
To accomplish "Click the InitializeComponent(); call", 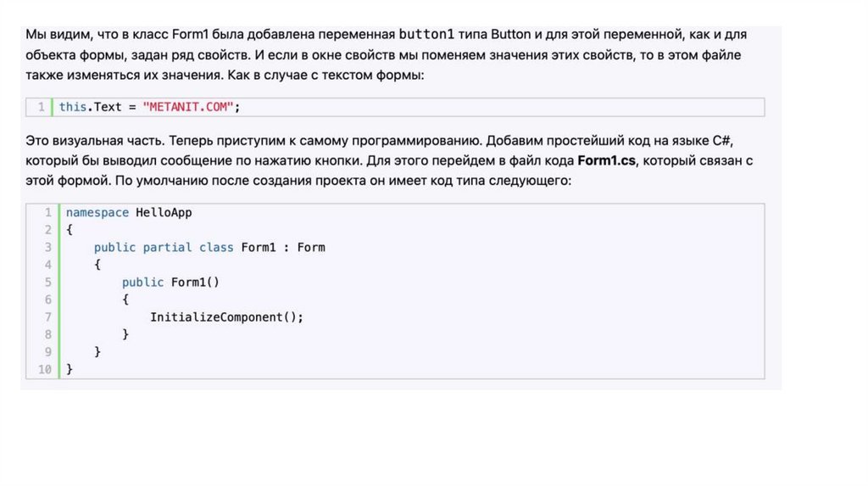I will (x=226, y=316).
